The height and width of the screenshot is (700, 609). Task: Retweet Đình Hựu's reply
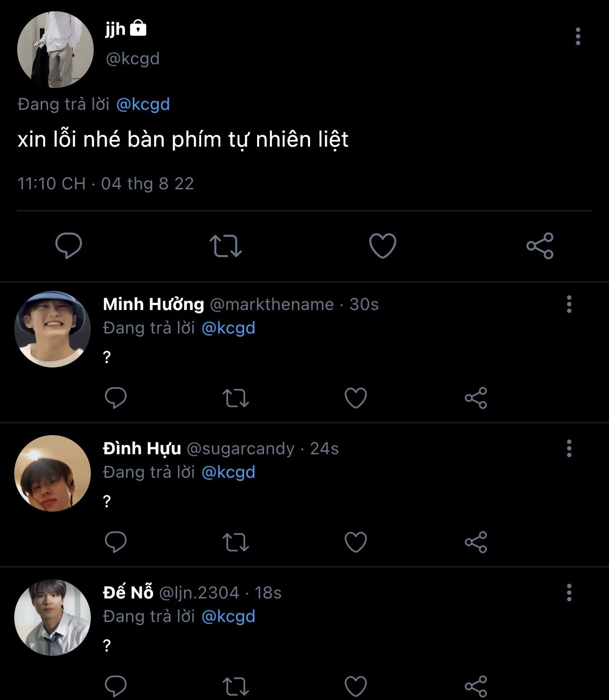click(x=236, y=542)
